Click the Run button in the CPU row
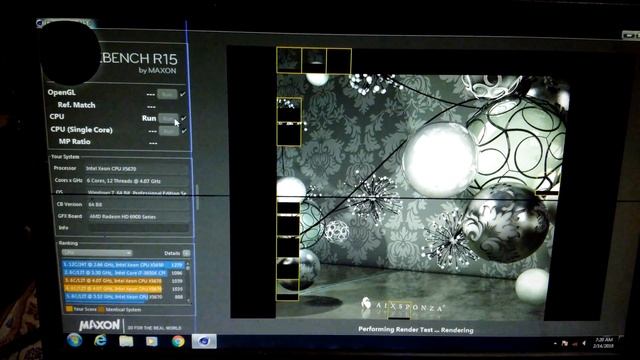Screen dimensions: 640x360 [x=168, y=118]
